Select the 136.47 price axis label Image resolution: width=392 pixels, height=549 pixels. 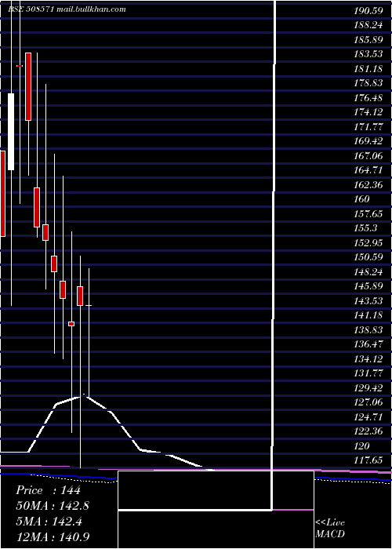[368, 344]
